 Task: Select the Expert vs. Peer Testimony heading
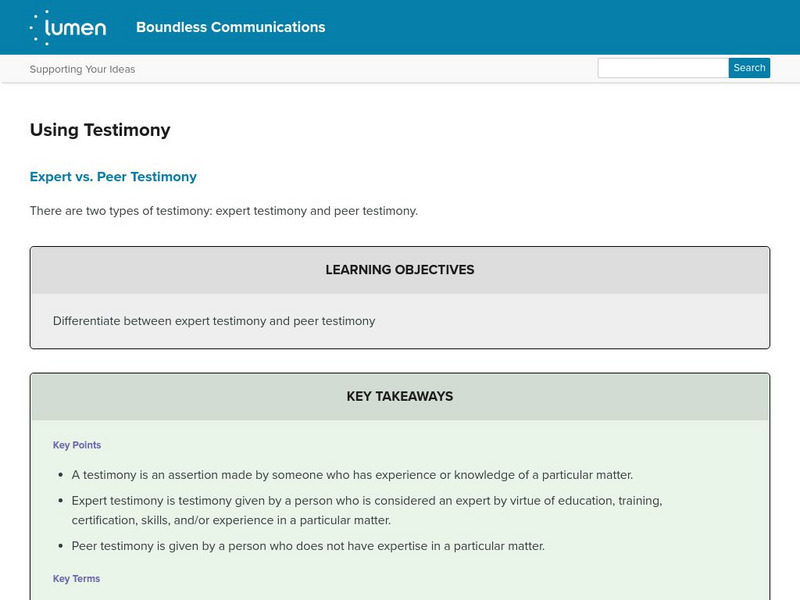[113, 177]
